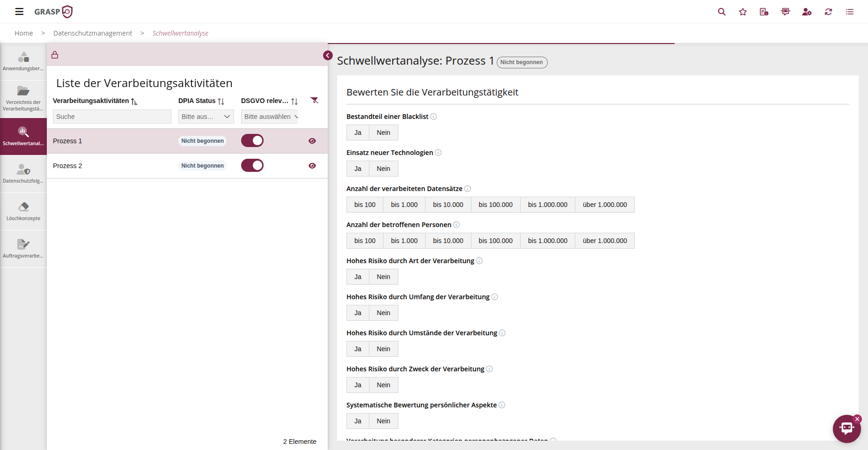This screenshot has height=450, width=868.
Task: Open Datenschutzfolgen in the sidebar
Action: click(x=23, y=174)
